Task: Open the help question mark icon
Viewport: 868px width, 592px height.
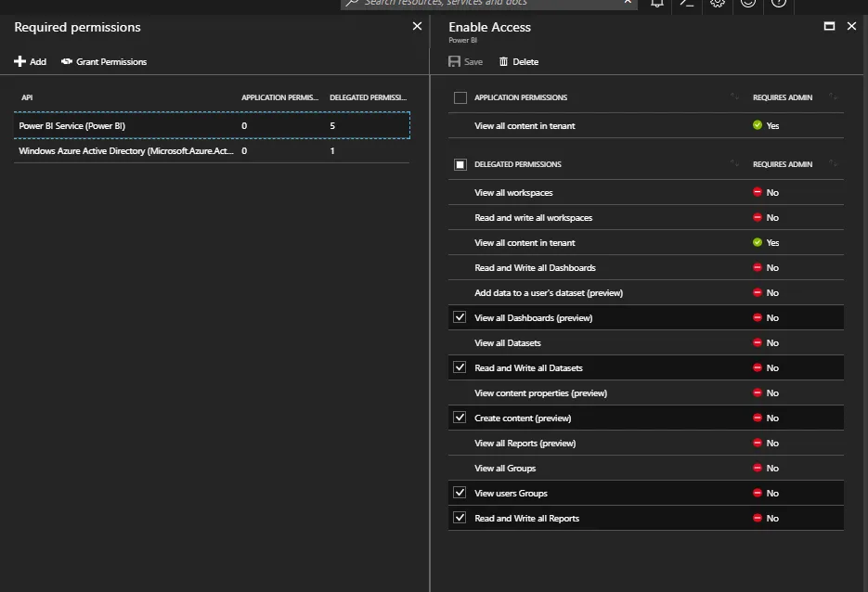Action: (779, 3)
